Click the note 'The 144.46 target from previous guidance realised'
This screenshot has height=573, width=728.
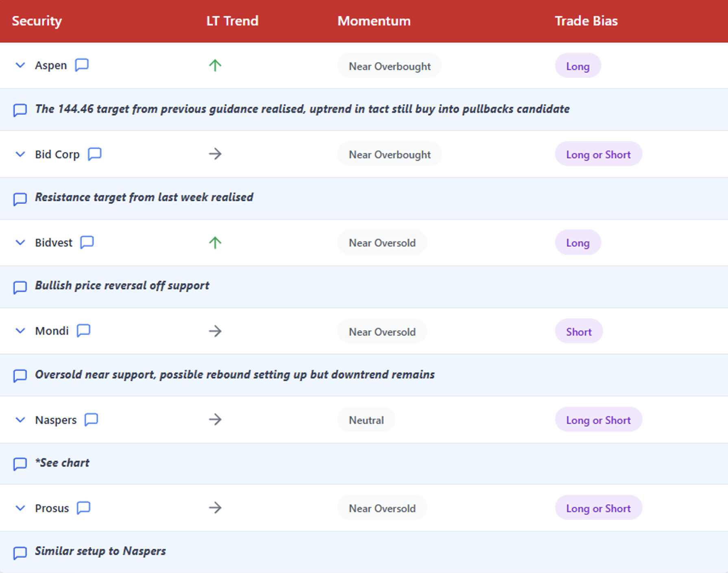point(302,109)
